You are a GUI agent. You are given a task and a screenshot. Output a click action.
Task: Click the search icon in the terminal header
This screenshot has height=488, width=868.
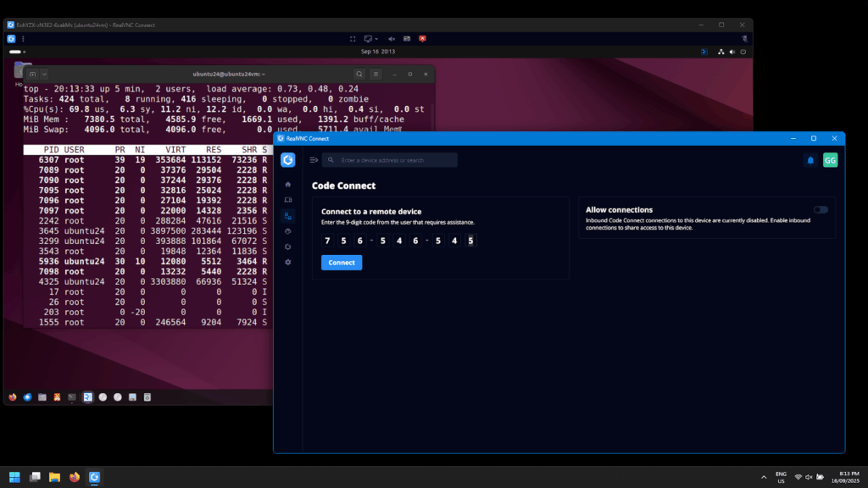[x=359, y=75]
